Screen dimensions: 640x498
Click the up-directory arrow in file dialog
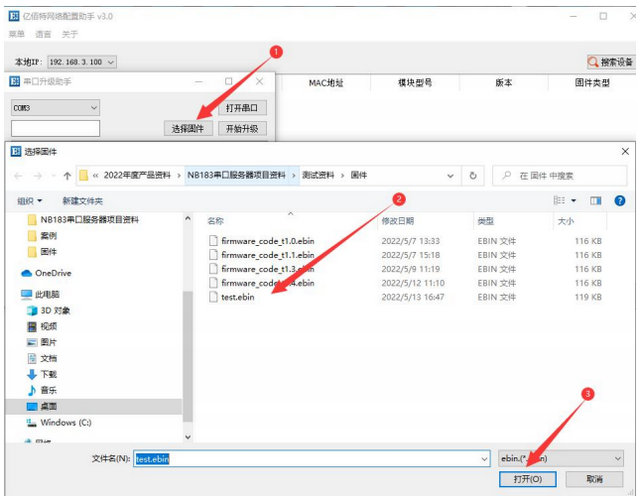[67, 175]
